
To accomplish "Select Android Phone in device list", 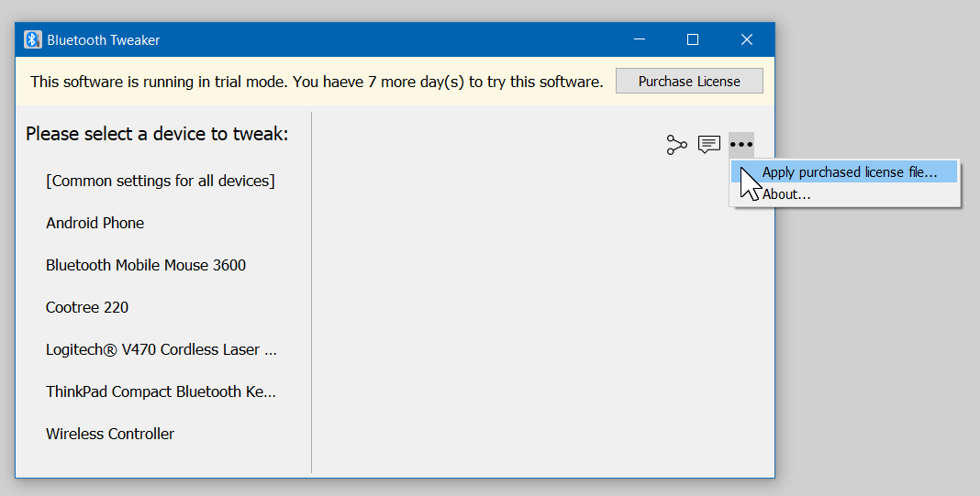I will click(x=95, y=223).
